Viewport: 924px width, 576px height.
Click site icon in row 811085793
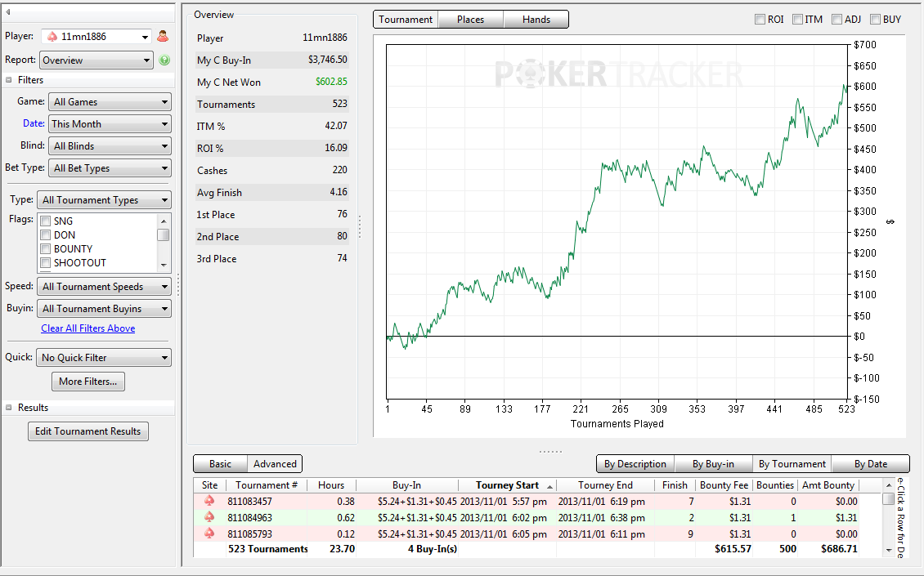(x=209, y=534)
